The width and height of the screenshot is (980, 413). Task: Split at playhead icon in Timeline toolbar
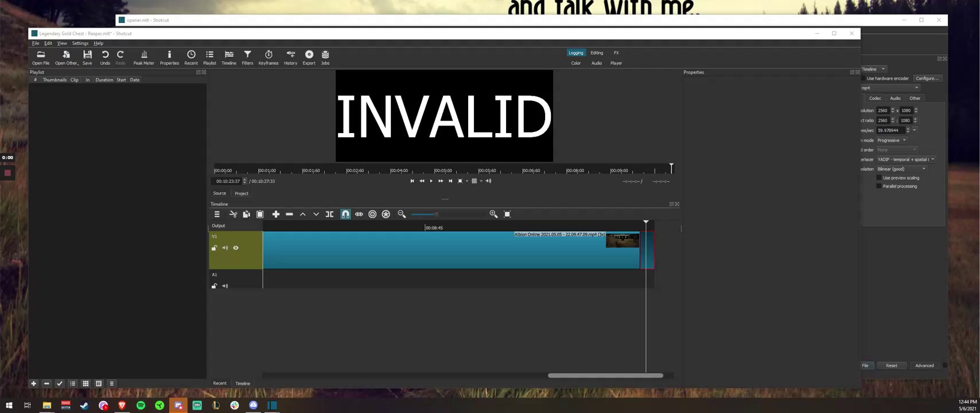329,214
